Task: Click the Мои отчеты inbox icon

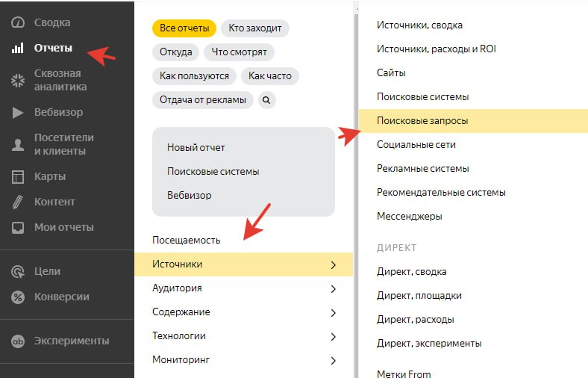Action: (x=18, y=228)
